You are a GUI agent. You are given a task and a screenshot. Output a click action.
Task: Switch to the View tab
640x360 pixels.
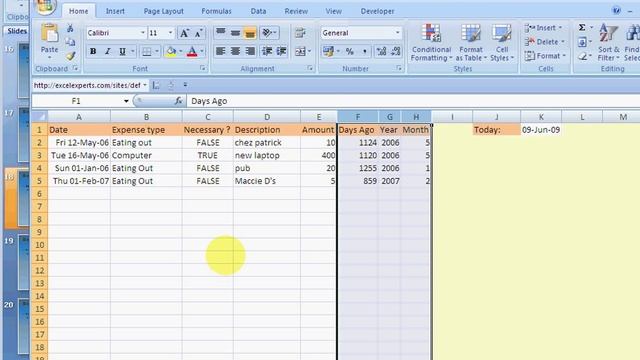tap(333, 11)
